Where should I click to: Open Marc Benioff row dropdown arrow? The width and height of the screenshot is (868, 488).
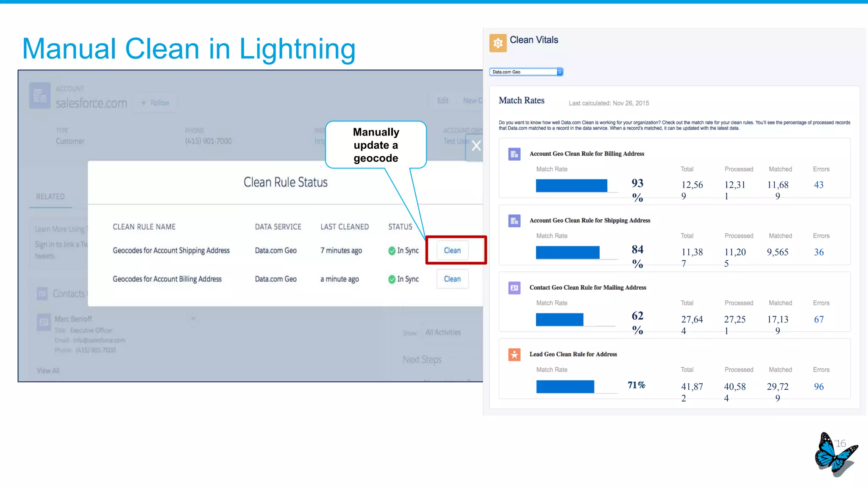(x=193, y=319)
